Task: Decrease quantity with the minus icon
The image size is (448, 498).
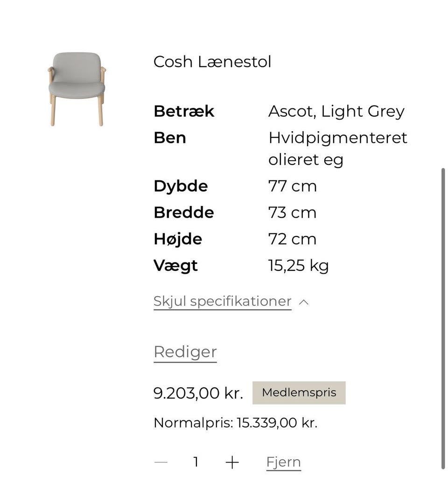Action: tap(161, 462)
